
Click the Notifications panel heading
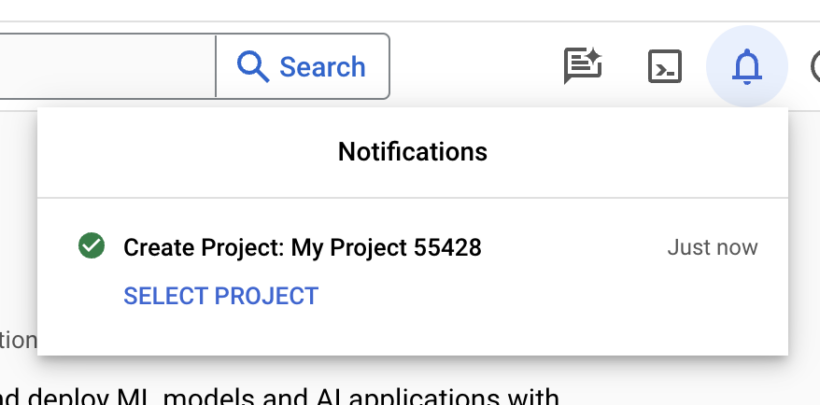[x=412, y=152]
